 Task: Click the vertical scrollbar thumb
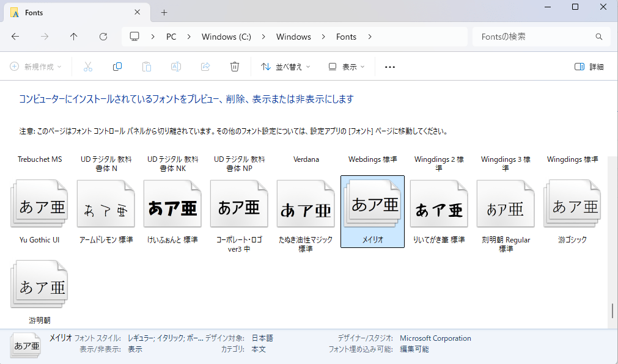click(612, 310)
